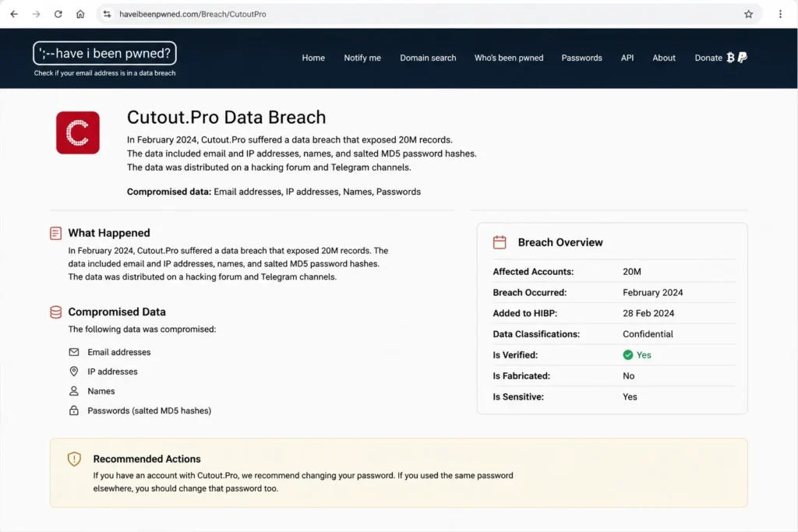Click the Is Fabricated value No
Image resolution: width=798 pixels, height=532 pixels.
point(629,376)
